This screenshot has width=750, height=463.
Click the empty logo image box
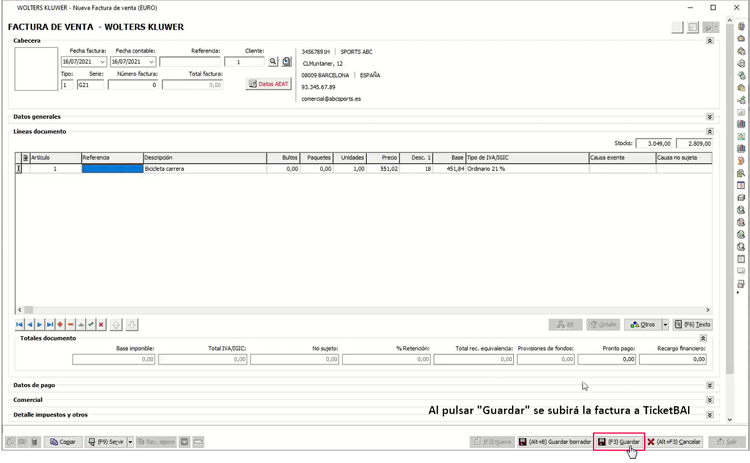pyautogui.click(x=36, y=69)
